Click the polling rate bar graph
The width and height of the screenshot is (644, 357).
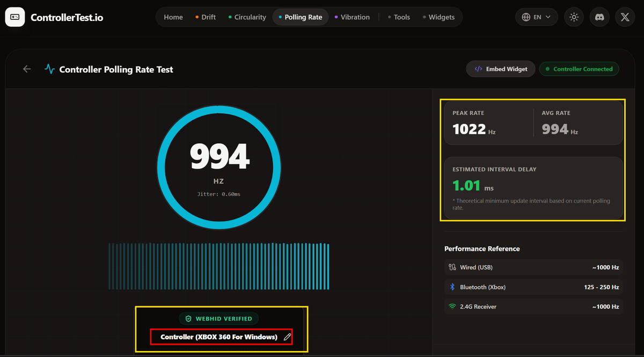click(219, 266)
